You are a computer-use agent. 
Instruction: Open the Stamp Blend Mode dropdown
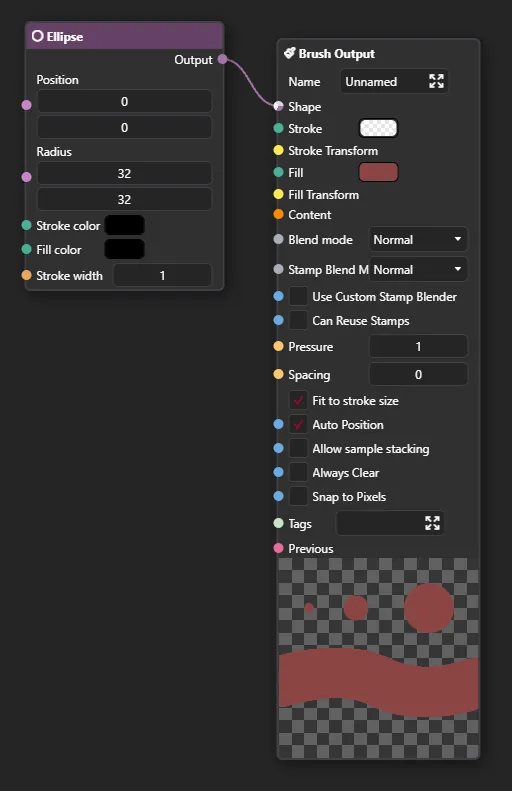pyautogui.click(x=418, y=269)
